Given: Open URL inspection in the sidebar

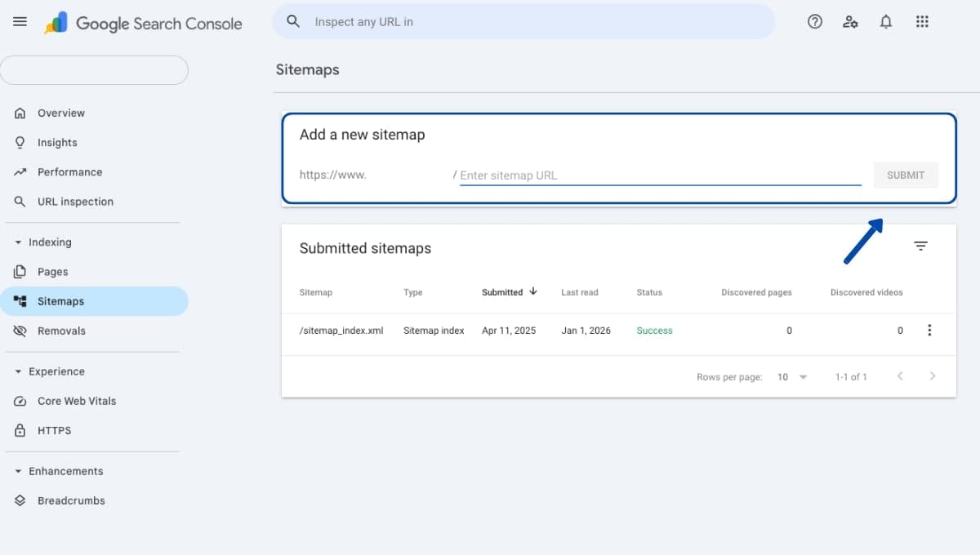Looking at the screenshot, I should (94, 201).
